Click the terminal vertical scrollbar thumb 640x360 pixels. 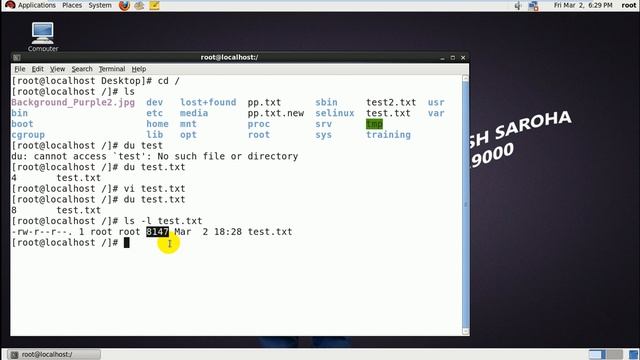pyautogui.click(x=465, y=204)
